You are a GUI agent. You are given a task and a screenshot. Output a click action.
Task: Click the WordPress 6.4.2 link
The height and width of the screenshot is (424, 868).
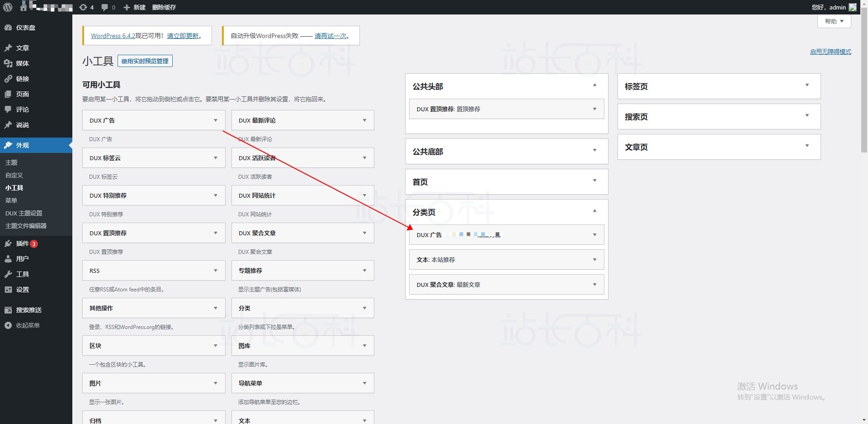[113, 36]
